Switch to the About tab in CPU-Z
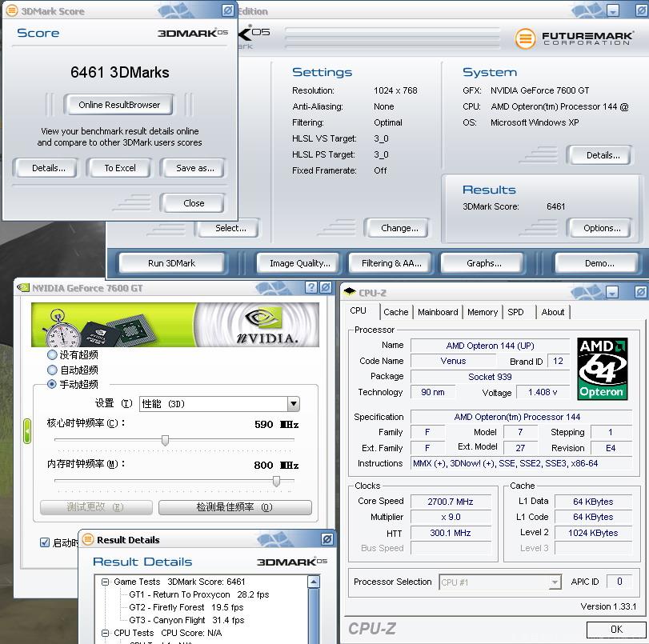This screenshot has width=649, height=644. [552, 312]
